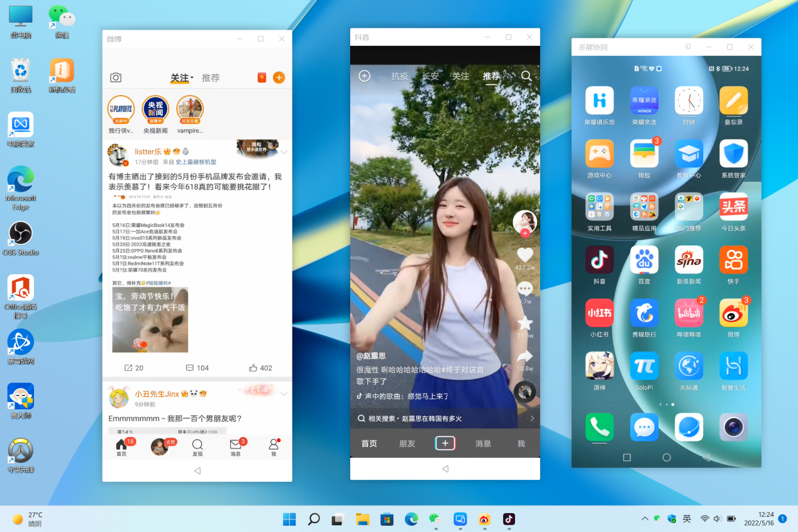
Task: Open comments showing 104 on the Weibo post
Action: click(197, 368)
